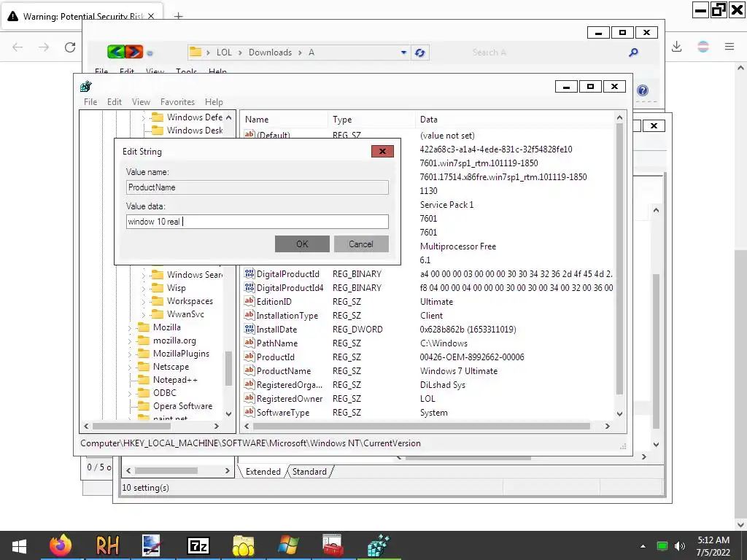Open the Firefox application menu
The height and width of the screenshot is (560, 747).
(x=729, y=47)
